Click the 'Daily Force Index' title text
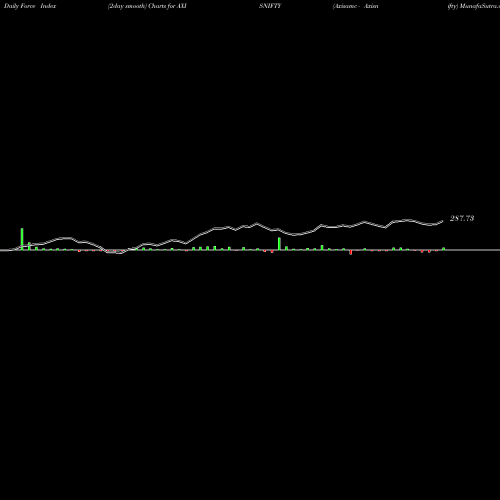The height and width of the screenshot is (500, 500). click(x=30, y=6)
